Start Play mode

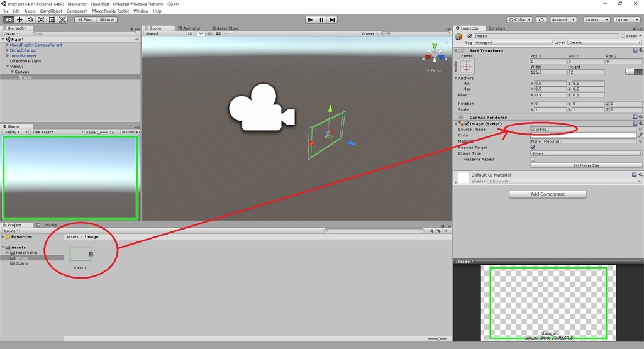click(x=310, y=19)
